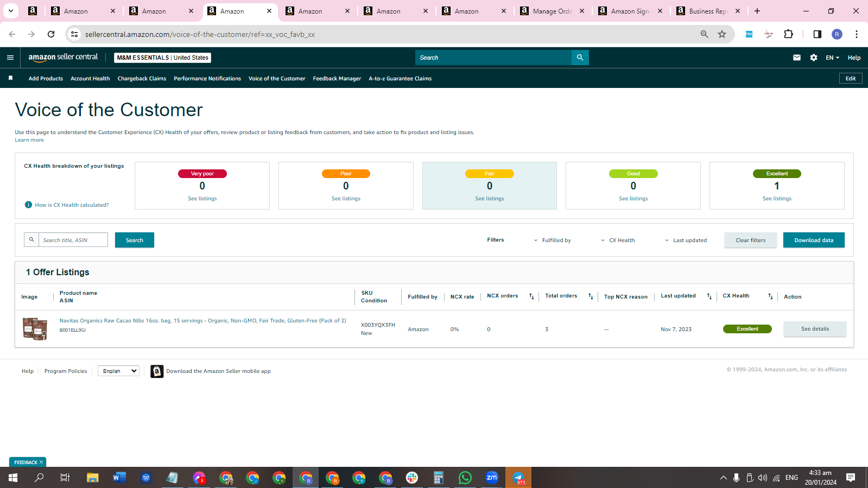Open the M&M ESSENTIALS account switcher
This screenshot has height=488, width=868.
[163, 58]
